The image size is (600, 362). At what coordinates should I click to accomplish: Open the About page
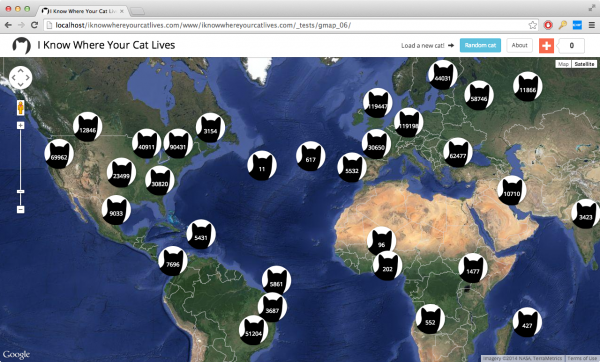(519, 45)
